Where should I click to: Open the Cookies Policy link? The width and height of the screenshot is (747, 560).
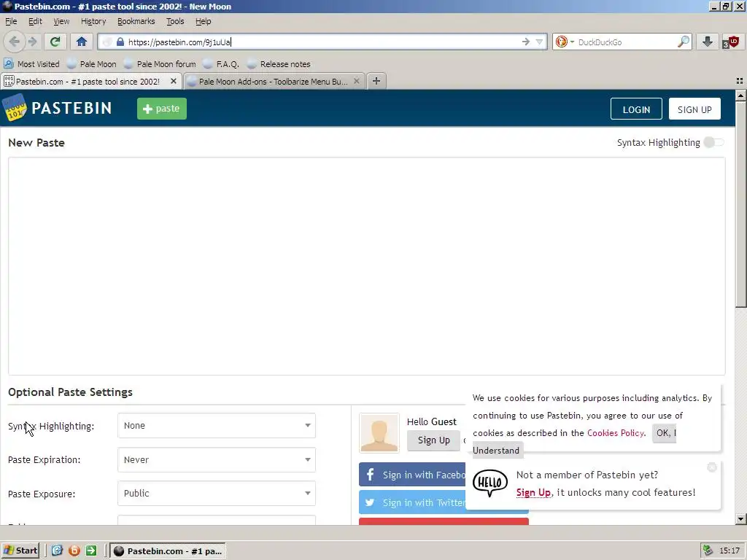click(616, 433)
